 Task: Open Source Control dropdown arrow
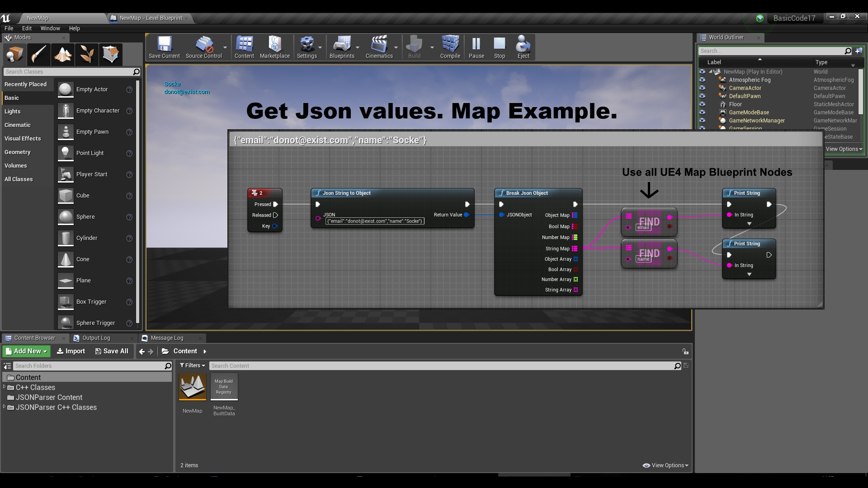click(x=225, y=47)
